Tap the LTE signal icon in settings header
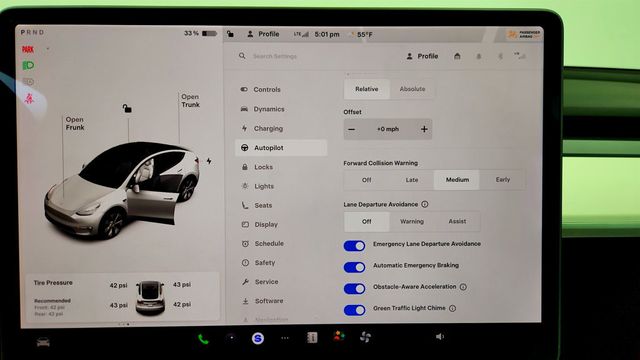Screen dimensions: 640x360 pyautogui.click(x=520, y=56)
